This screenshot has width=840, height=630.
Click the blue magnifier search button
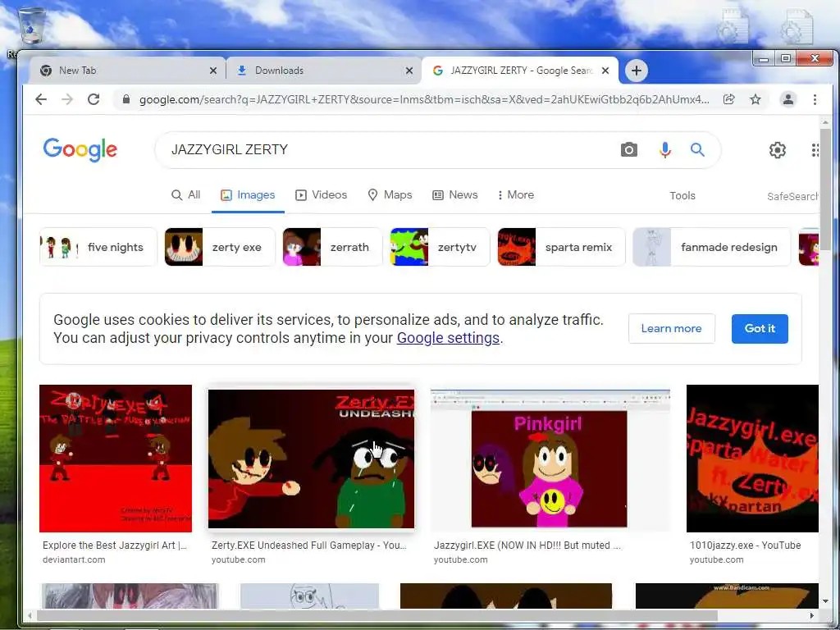coord(697,149)
